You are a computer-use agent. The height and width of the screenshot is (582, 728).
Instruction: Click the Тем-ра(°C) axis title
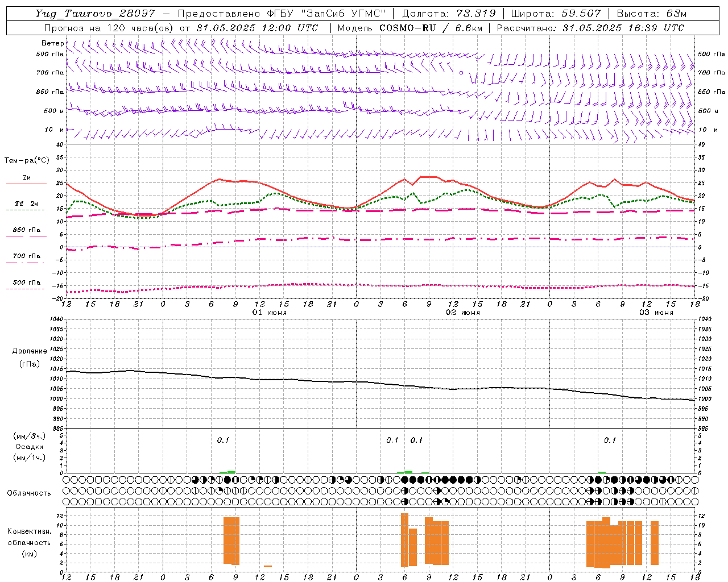[x=27, y=161]
